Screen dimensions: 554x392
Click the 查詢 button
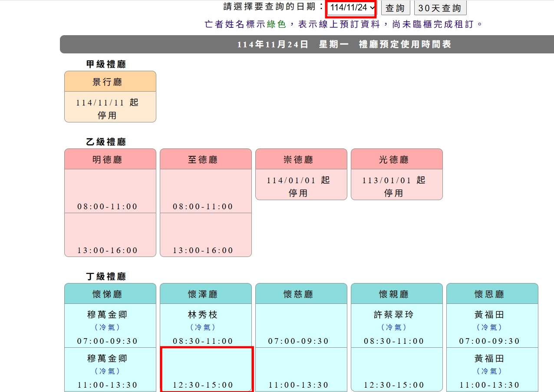coord(395,8)
